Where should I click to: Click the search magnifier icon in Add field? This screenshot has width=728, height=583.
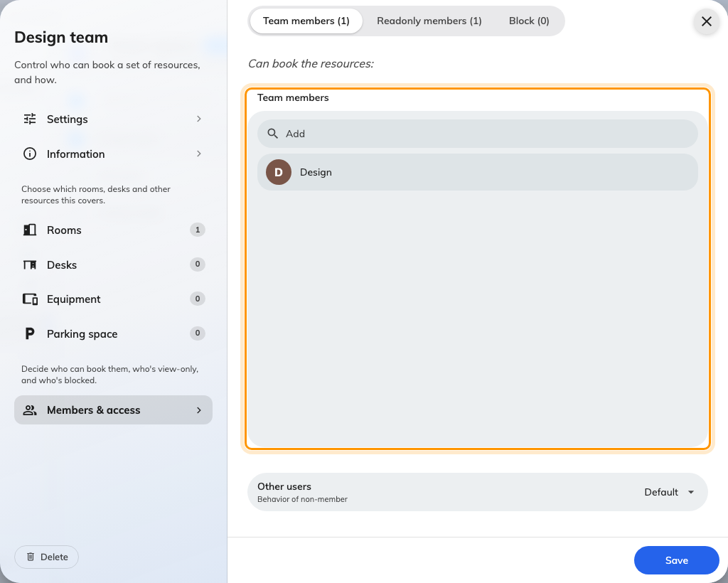[x=272, y=134]
